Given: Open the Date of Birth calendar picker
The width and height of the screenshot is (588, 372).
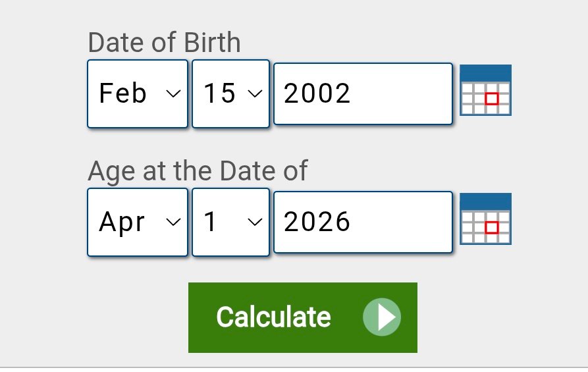Looking at the screenshot, I should click(485, 90).
